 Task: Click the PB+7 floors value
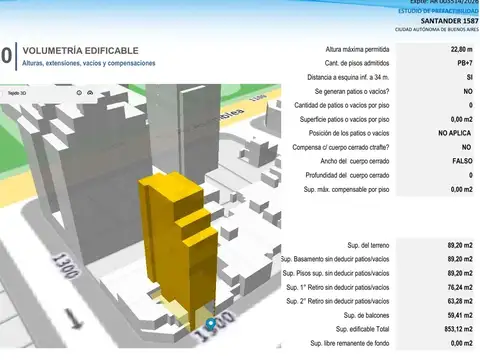point(465,63)
